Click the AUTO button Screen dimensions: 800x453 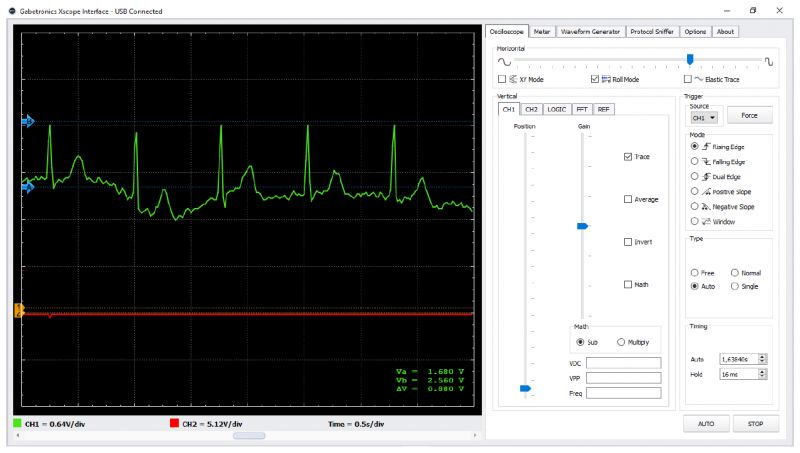tap(706, 424)
